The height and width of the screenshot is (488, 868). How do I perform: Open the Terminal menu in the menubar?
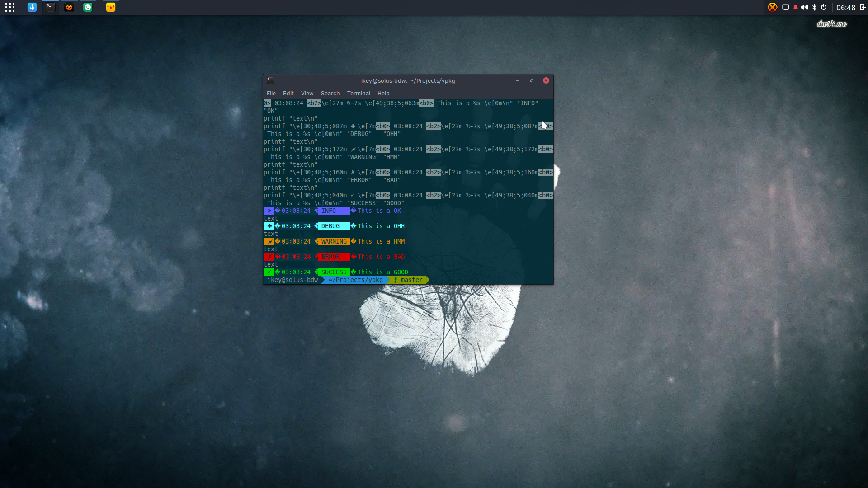[x=359, y=94]
